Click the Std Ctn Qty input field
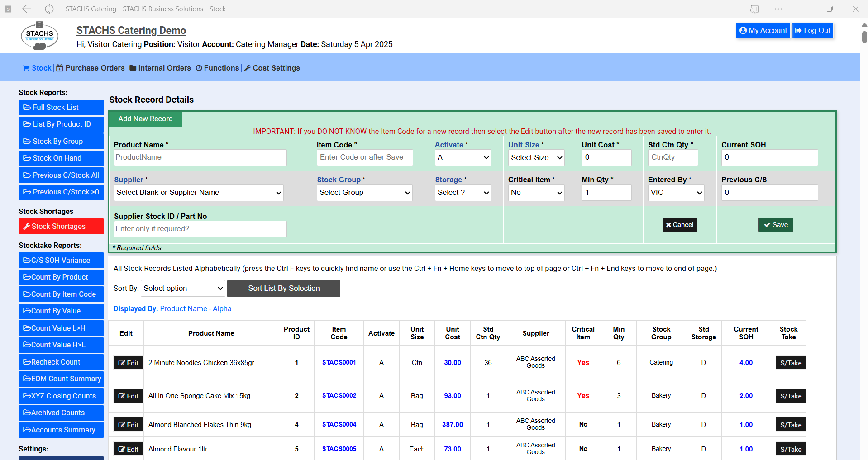This screenshot has width=868, height=460. click(x=673, y=157)
